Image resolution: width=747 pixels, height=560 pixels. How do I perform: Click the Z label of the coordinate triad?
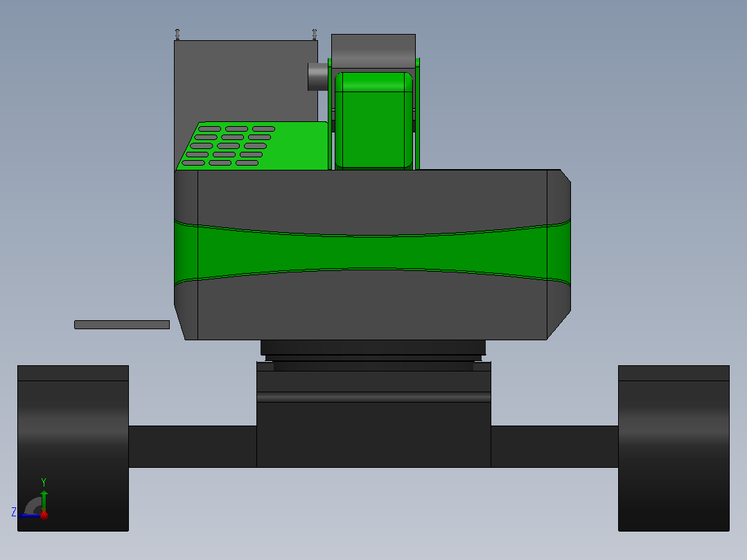tap(14, 512)
